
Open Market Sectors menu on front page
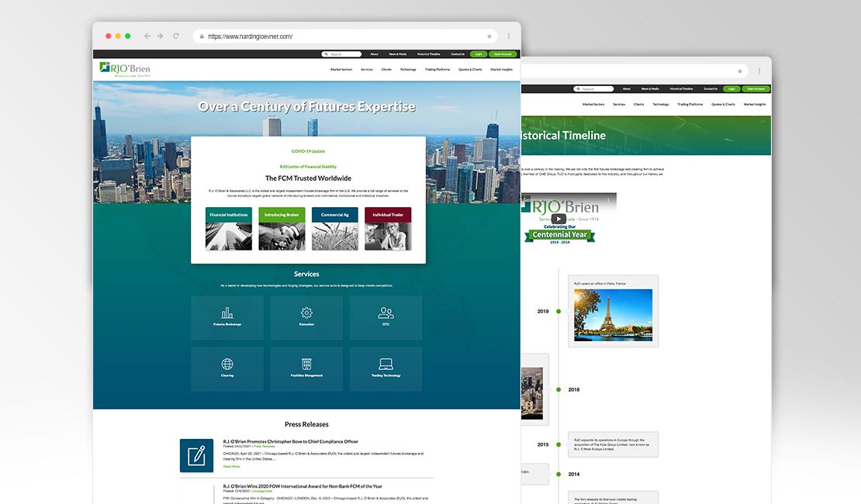341,70
